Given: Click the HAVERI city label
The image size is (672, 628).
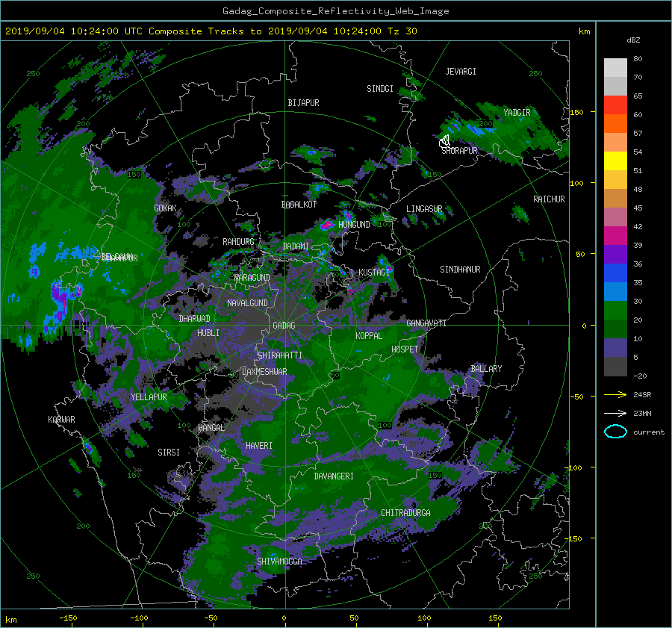Looking at the screenshot, I should [x=259, y=446].
